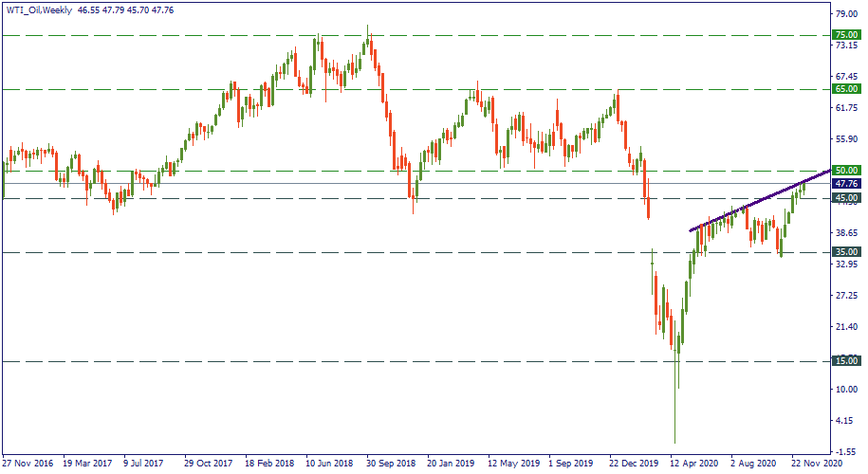Screen dimensions: 868x474
Task: Click the current price 47.76 marker
Action: 845,183
